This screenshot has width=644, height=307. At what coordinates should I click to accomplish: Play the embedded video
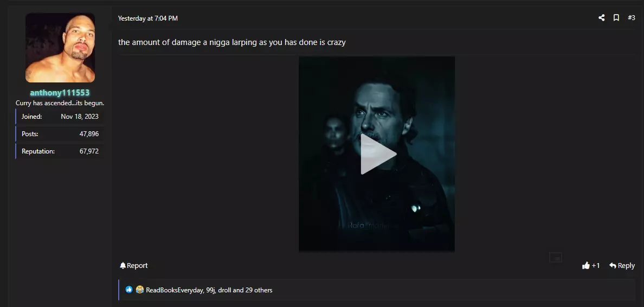[377, 153]
